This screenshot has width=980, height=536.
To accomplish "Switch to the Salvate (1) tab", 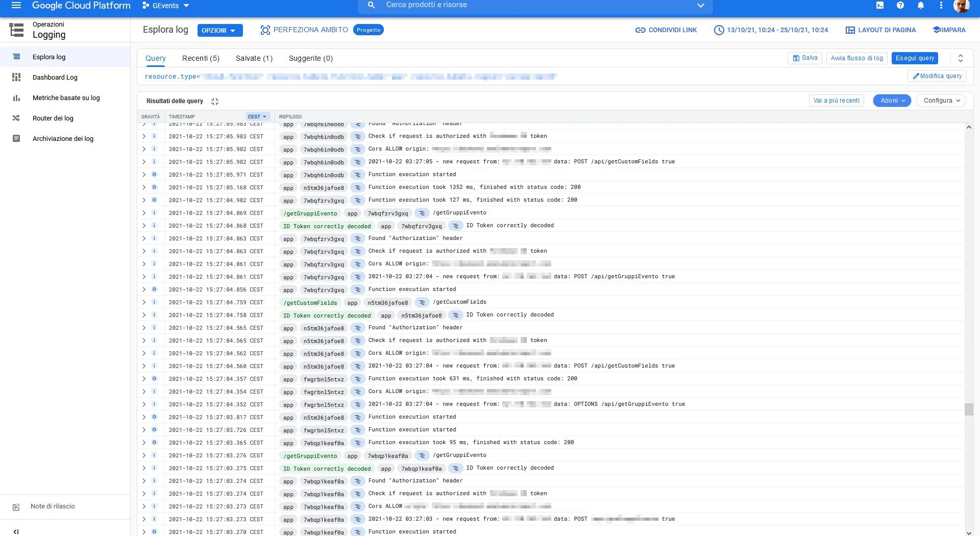I will [x=254, y=58].
